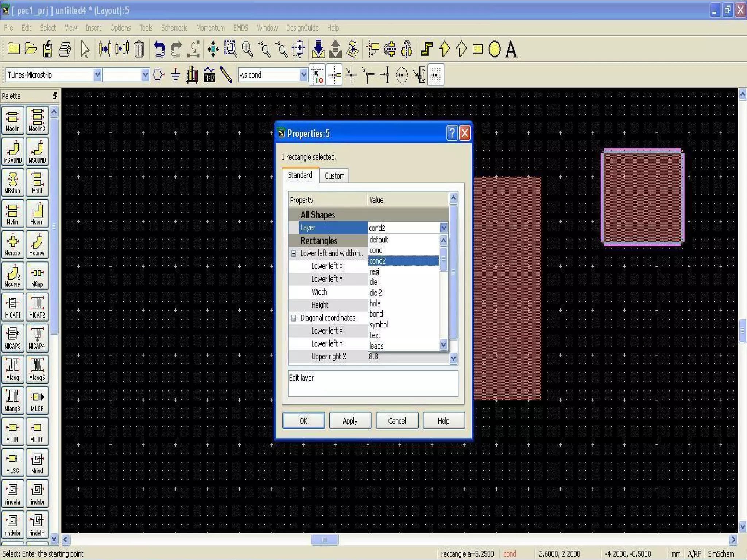This screenshot has height=560, width=747.
Task: Toggle the grid snap mode button
Action: [x=436, y=75]
